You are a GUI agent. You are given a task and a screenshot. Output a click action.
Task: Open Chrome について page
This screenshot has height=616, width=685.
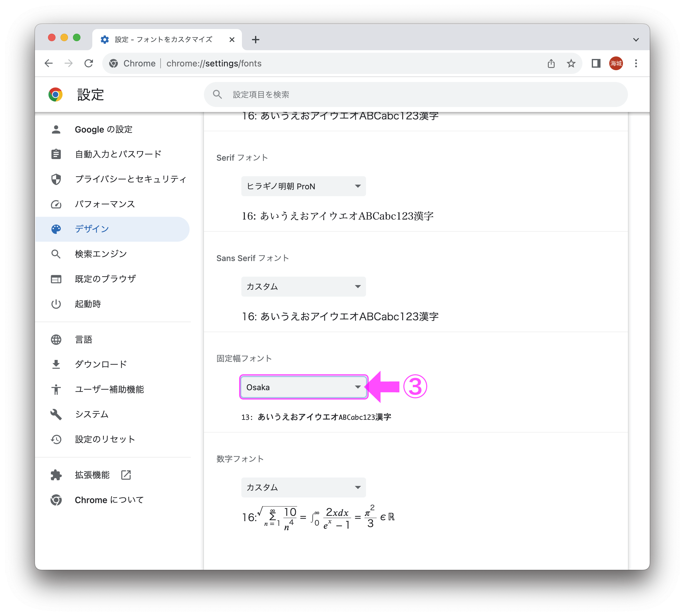pyautogui.click(x=113, y=500)
